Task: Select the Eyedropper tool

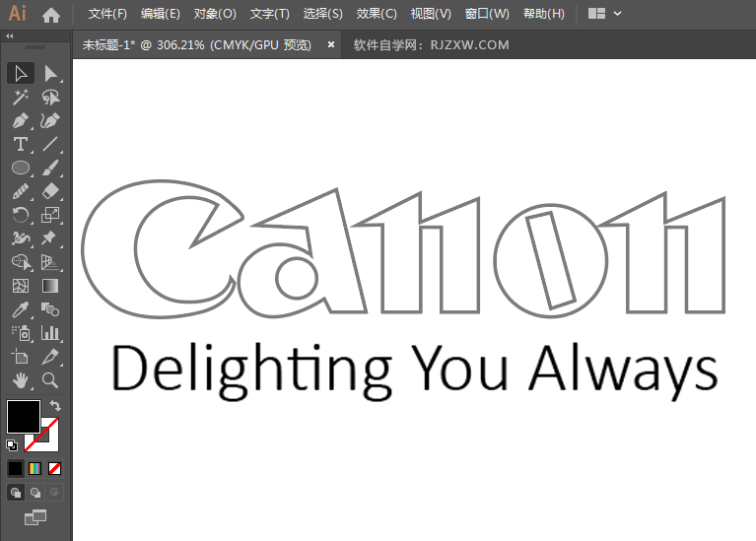Action: (21, 309)
